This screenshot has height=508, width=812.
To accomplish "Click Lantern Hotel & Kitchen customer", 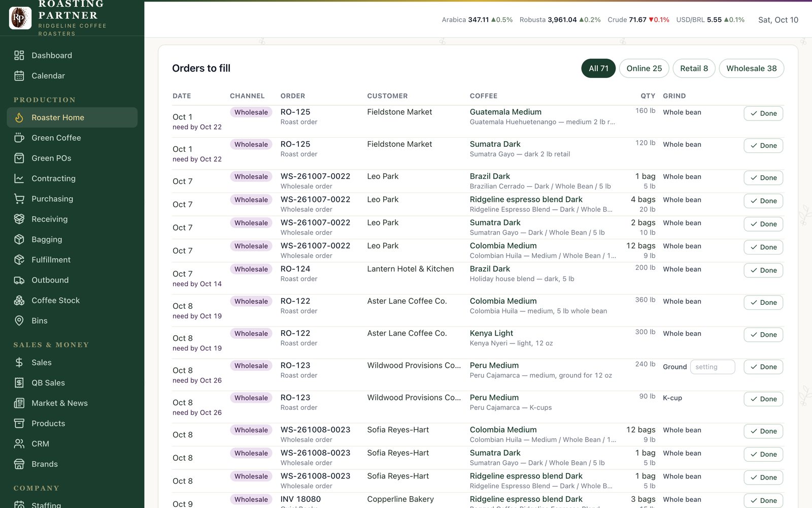I will (411, 269).
